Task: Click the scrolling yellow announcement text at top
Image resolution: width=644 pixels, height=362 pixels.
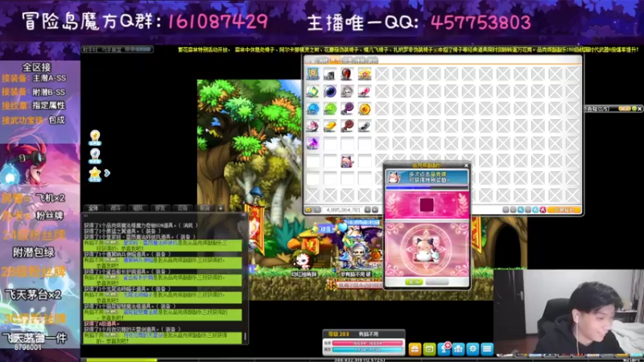Action: 408,50
